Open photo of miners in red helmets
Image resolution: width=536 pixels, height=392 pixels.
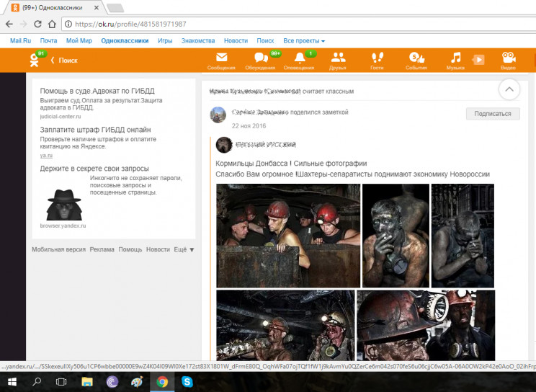(288, 236)
